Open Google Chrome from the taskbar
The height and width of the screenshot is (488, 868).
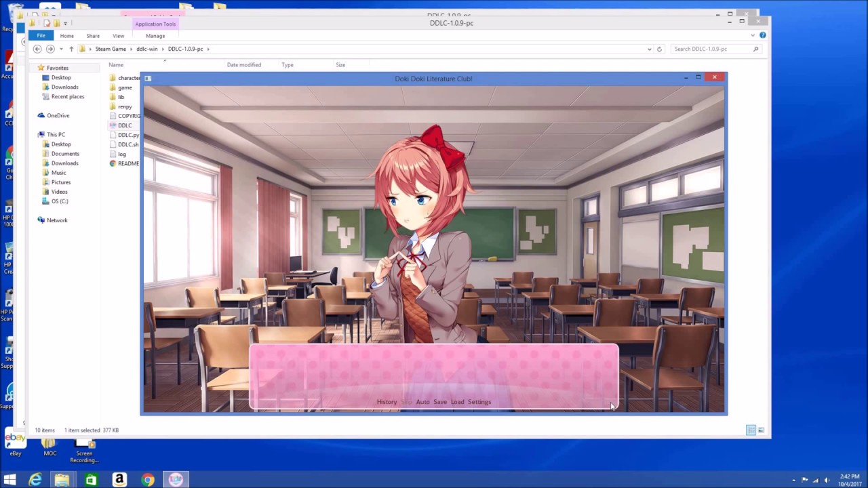tap(147, 480)
